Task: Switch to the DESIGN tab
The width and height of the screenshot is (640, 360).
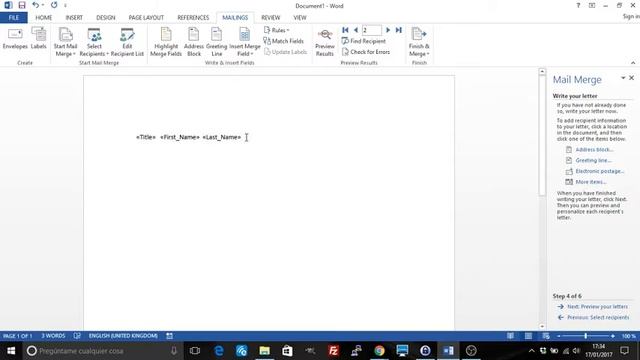Action: 106,18
